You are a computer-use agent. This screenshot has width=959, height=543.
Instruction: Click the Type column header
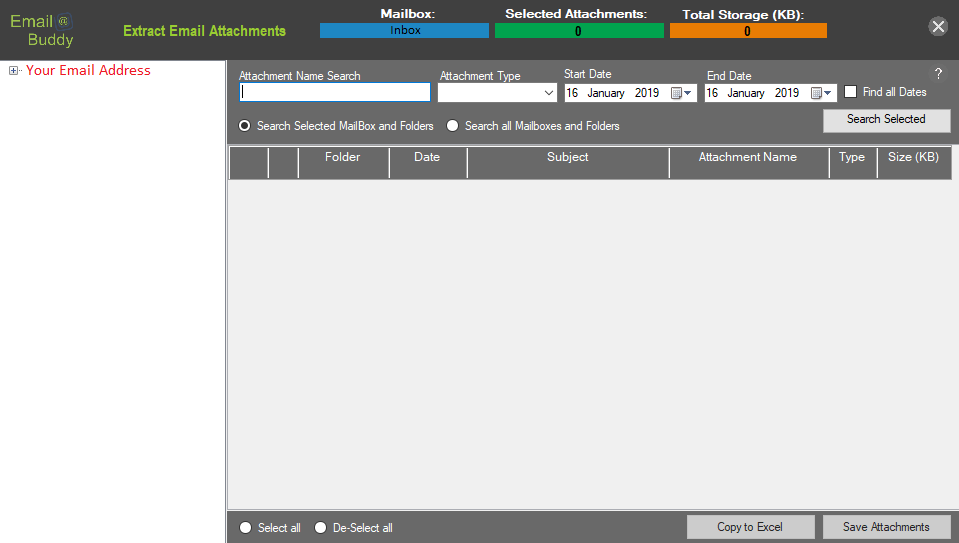(853, 162)
